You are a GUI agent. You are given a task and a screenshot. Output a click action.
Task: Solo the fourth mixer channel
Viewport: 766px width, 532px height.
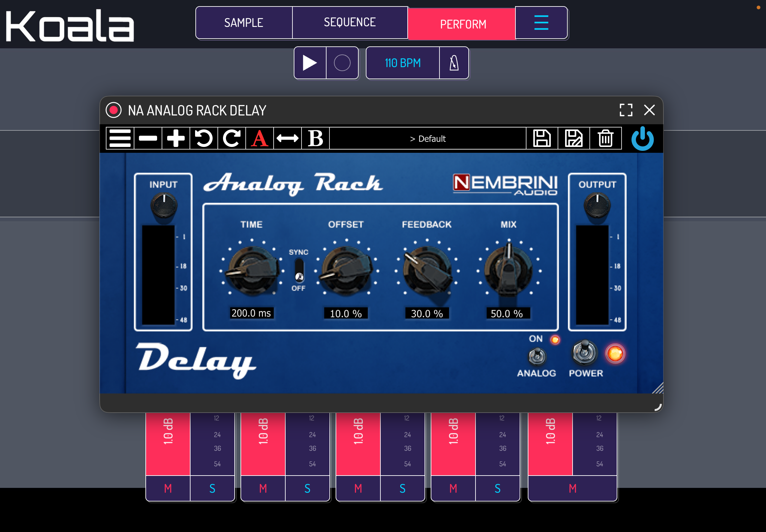click(x=498, y=488)
